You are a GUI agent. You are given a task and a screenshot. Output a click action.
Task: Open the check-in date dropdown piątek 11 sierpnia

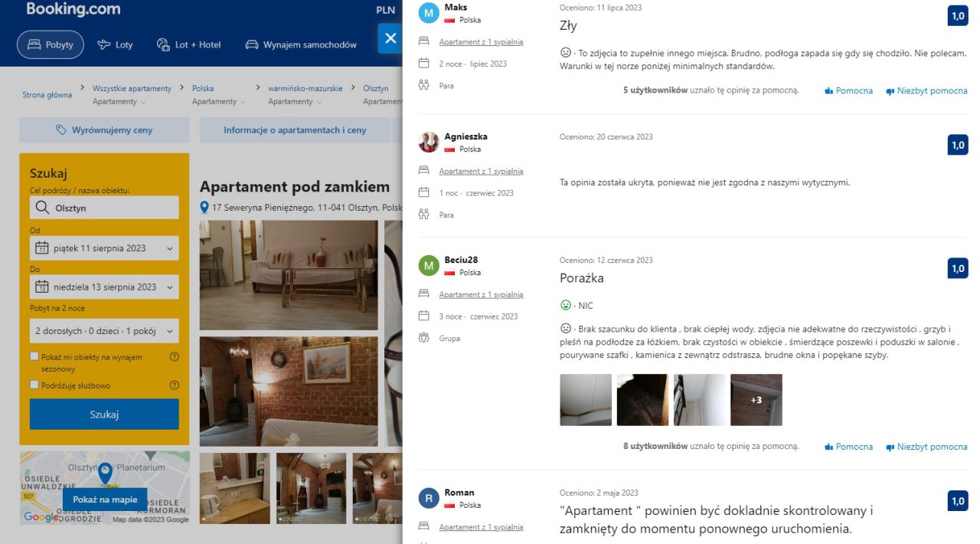(104, 248)
